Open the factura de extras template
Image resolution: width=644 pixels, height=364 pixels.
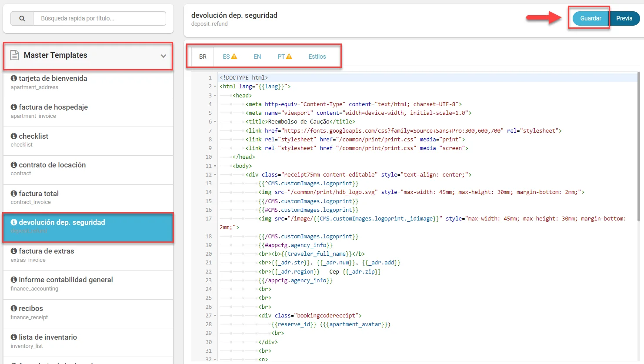pyautogui.click(x=88, y=256)
